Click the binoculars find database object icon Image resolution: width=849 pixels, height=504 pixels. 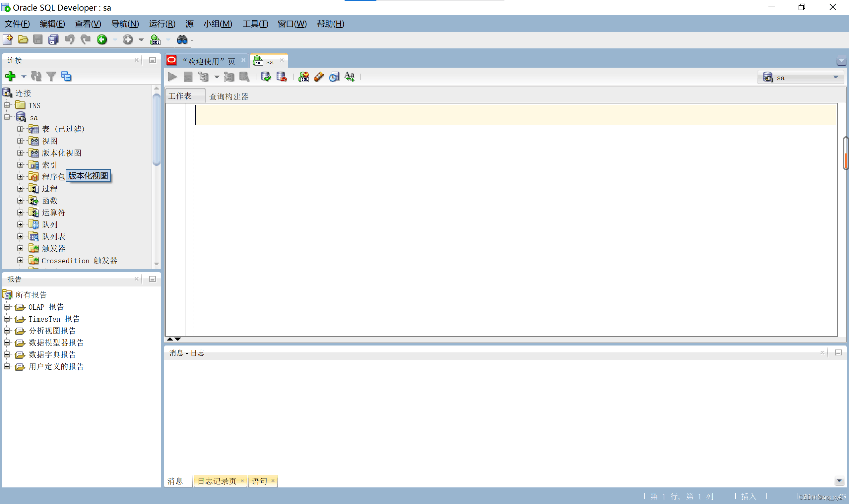182,40
